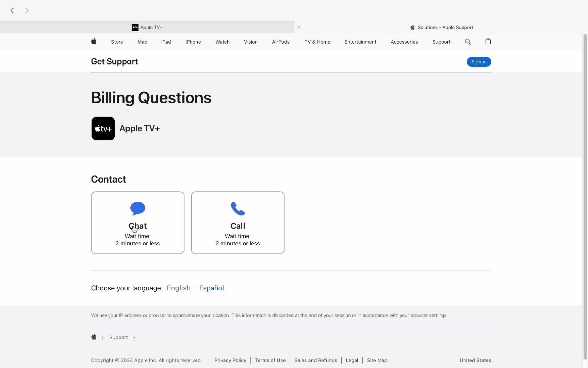Open the Store menu

click(117, 42)
